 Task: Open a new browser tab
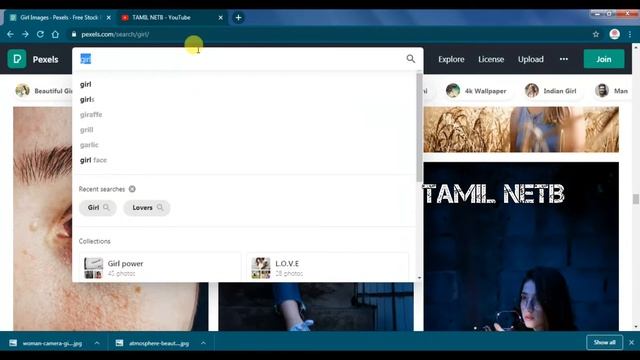[x=238, y=18]
